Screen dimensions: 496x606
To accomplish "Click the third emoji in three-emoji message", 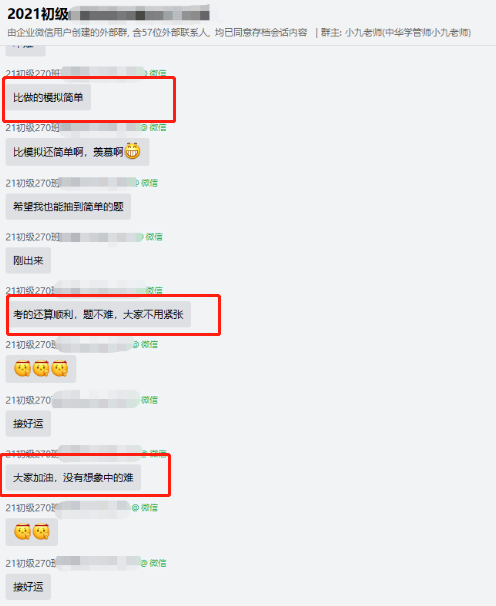I will click(60, 368).
